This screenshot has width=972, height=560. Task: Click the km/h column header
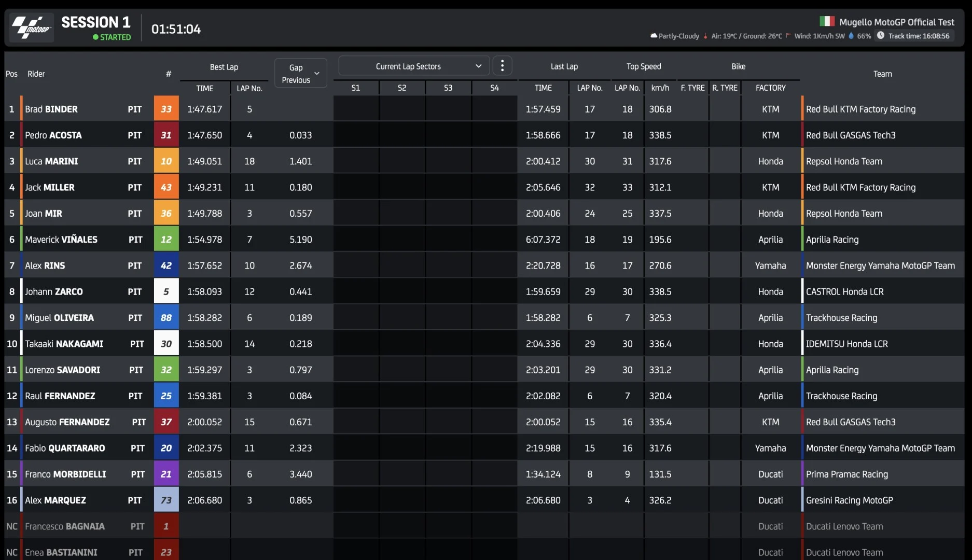[660, 88]
